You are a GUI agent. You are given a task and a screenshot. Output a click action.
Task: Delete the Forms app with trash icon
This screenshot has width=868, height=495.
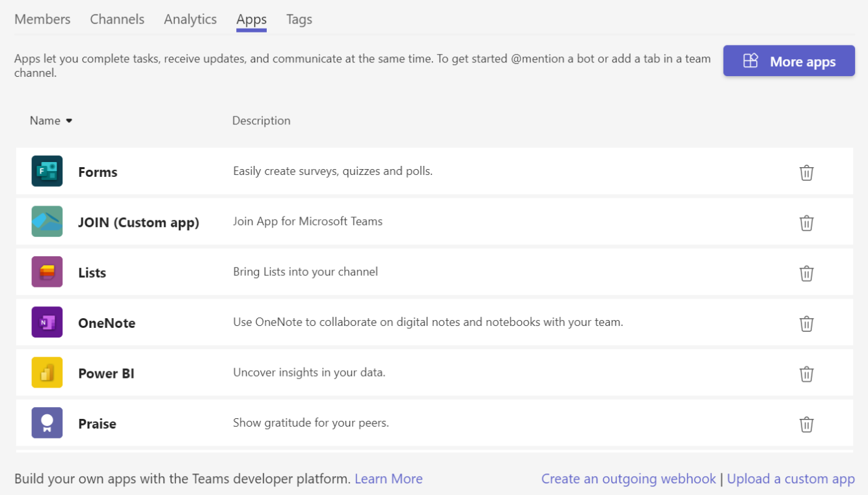point(806,172)
